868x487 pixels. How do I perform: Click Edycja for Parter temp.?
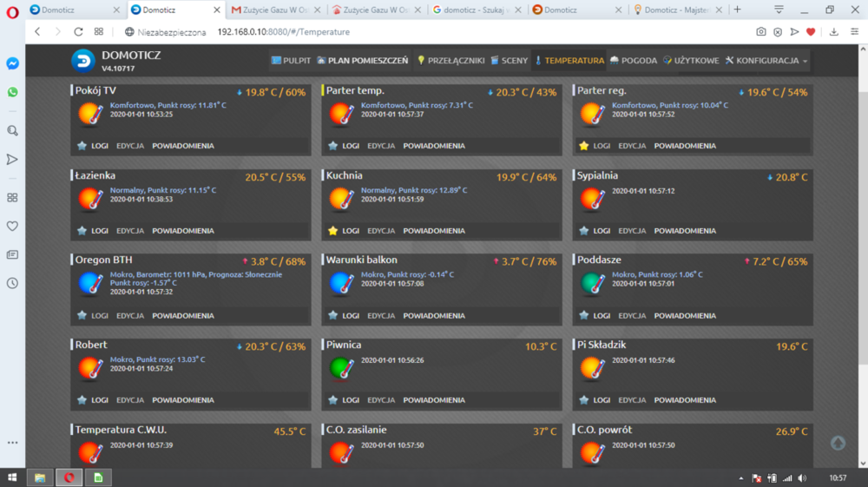coord(381,146)
